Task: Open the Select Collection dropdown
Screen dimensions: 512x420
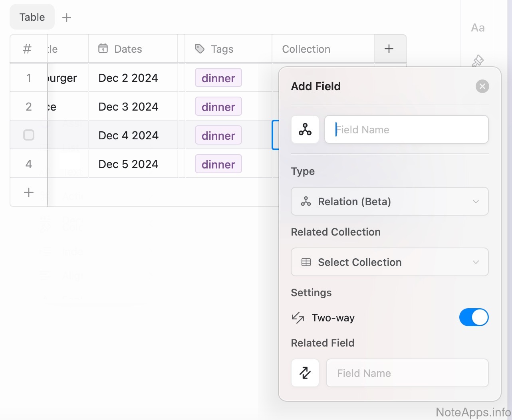Action: [x=389, y=262]
